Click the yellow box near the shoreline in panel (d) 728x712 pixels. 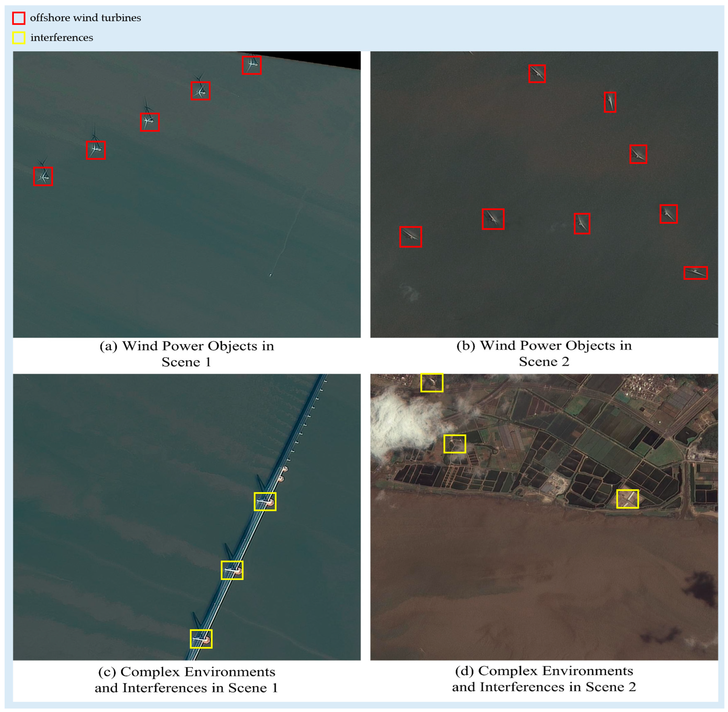pos(627,499)
